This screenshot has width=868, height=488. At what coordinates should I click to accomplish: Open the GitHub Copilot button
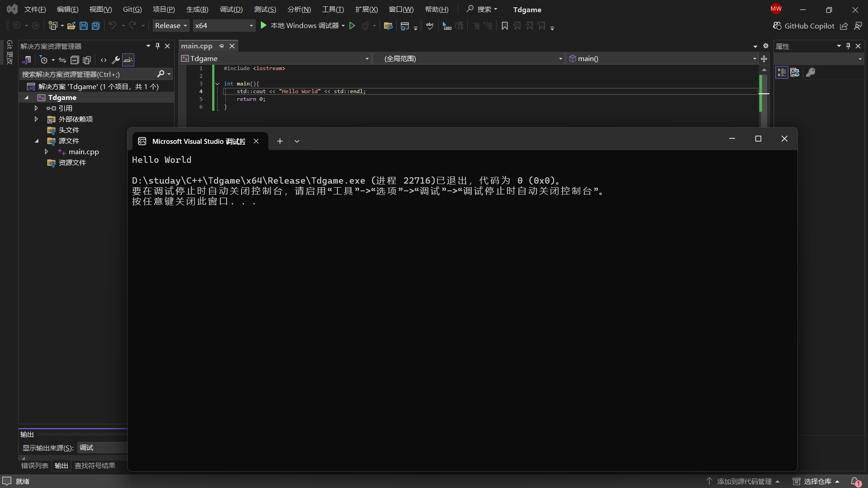pyautogui.click(x=804, y=26)
